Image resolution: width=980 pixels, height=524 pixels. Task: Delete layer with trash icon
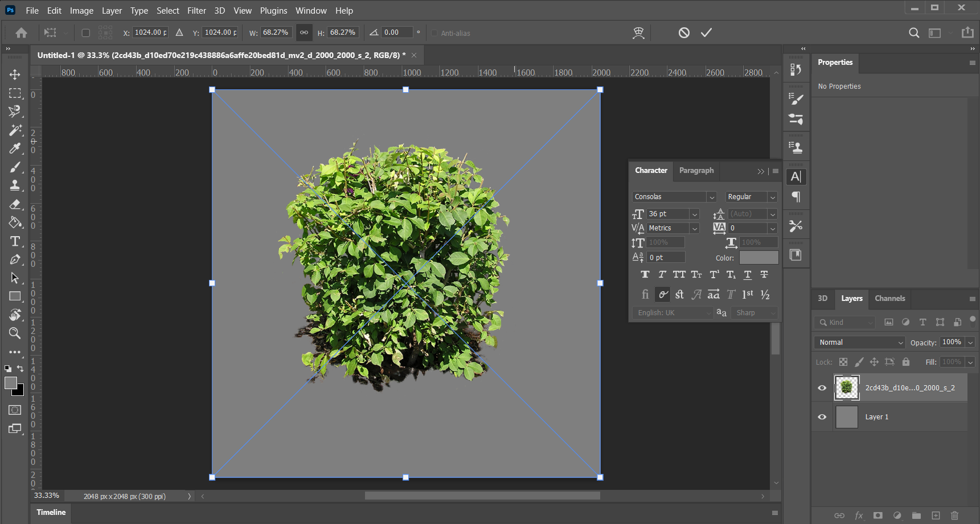click(x=955, y=515)
